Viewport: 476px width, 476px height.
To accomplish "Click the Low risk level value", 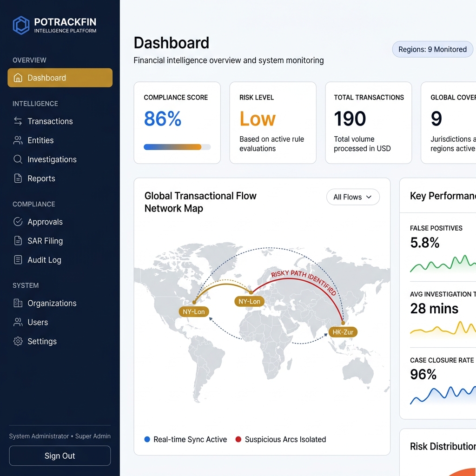I will tap(258, 119).
